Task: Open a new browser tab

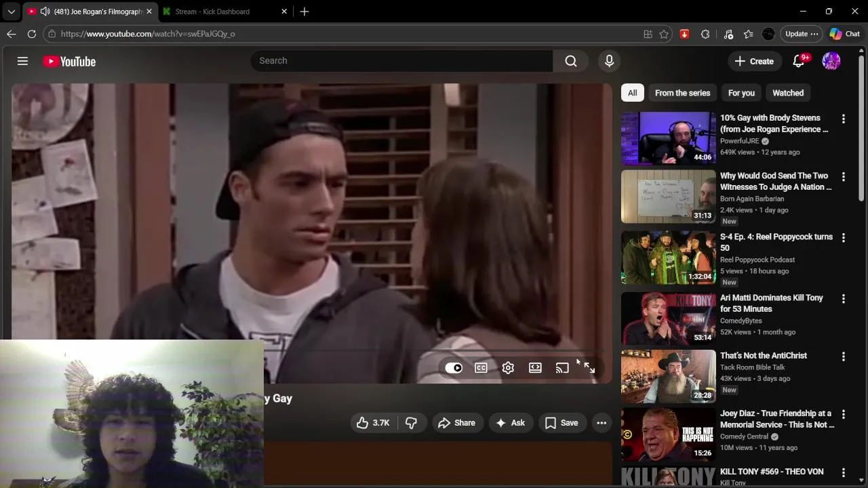Action: point(304,12)
